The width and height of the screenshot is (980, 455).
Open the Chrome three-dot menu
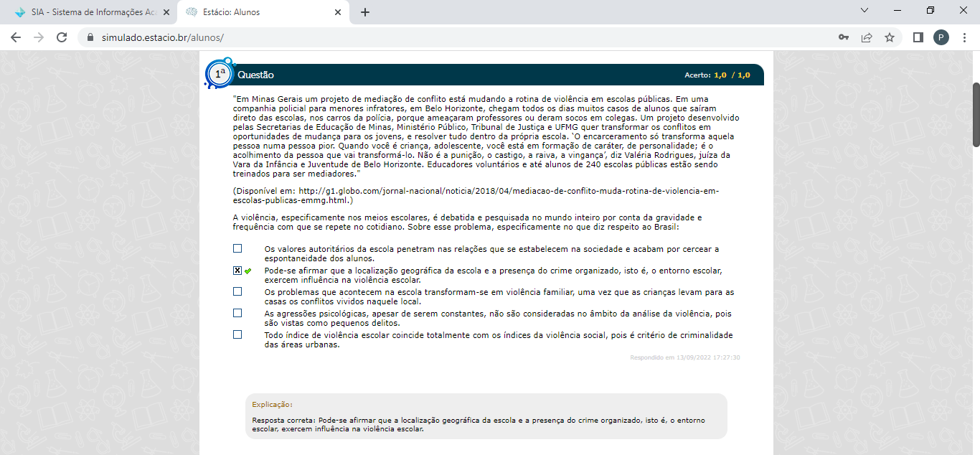[x=963, y=37]
